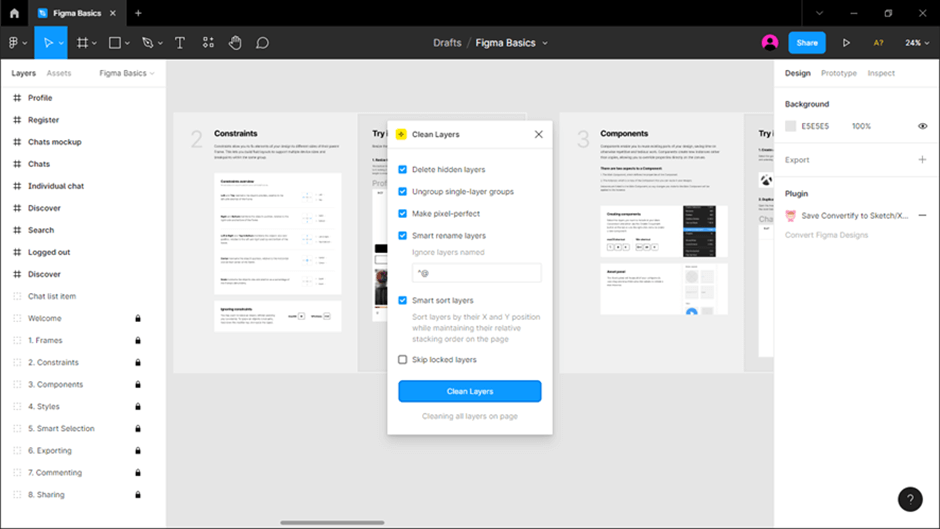Click Drafts in the file breadcrumb
The image size is (940, 529).
coord(447,43)
